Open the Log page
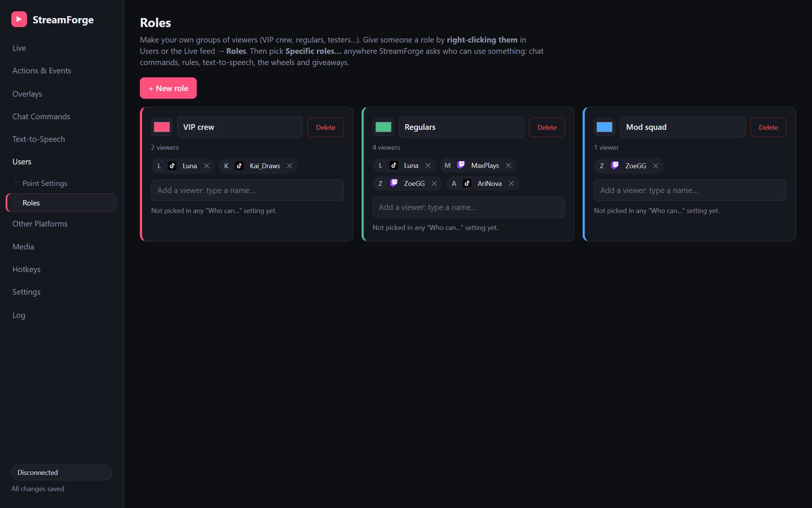 click(x=62, y=315)
